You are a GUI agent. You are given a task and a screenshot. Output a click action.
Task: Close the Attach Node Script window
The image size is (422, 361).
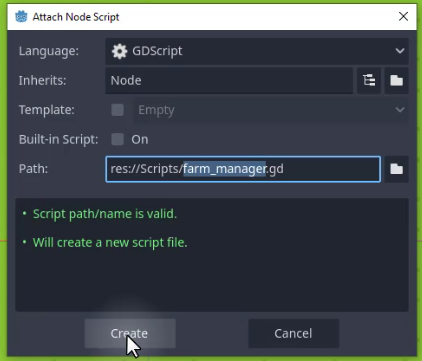(x=403, y=16)
